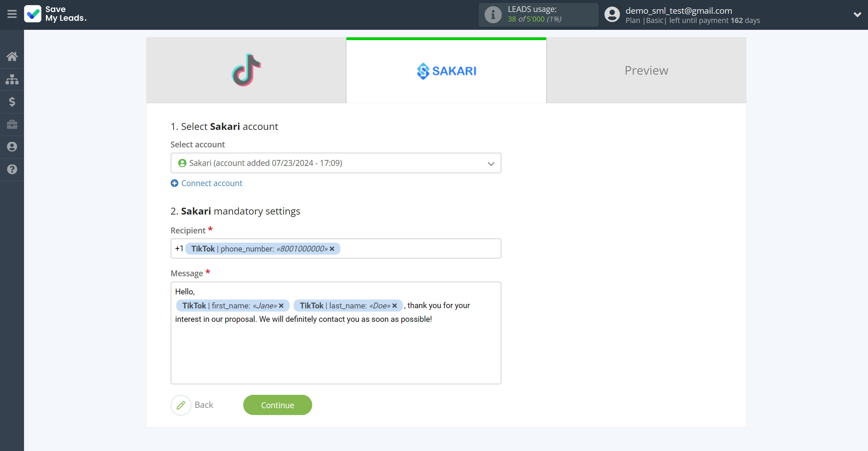The image size is (868, 451).
Task: Go to the Home dashboard icon
Action: 12,56
